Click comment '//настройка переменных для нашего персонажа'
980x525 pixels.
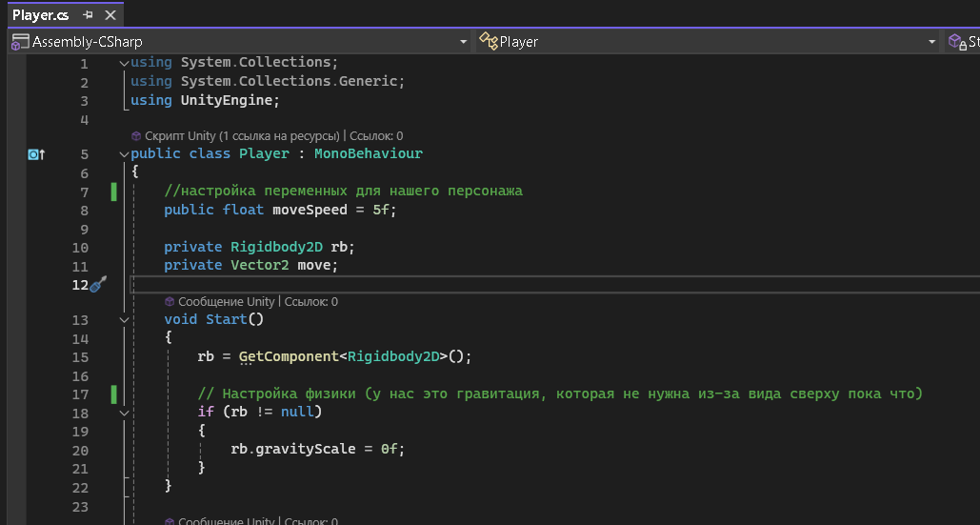click(x=343, y=191)
